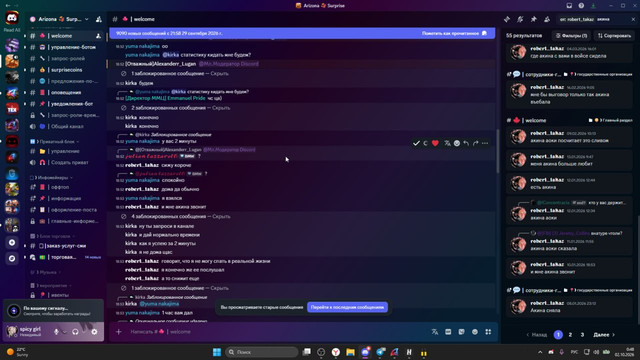Collapse the Инфомейкеры category
640x360 pixels.
(x=52, y=178)
